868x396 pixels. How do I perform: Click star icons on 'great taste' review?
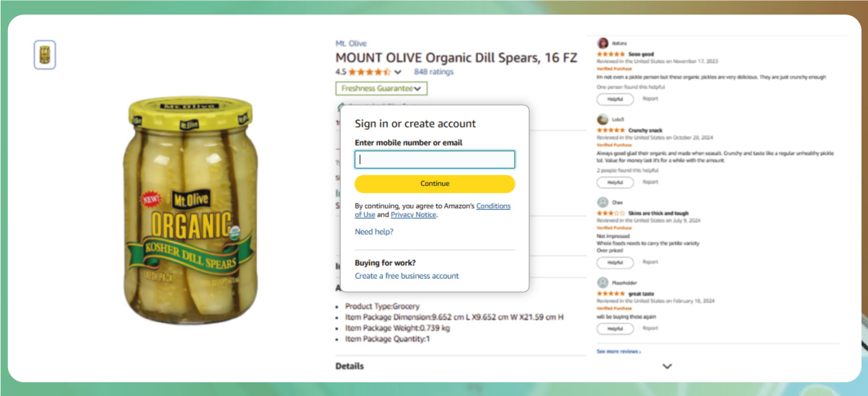610,294
